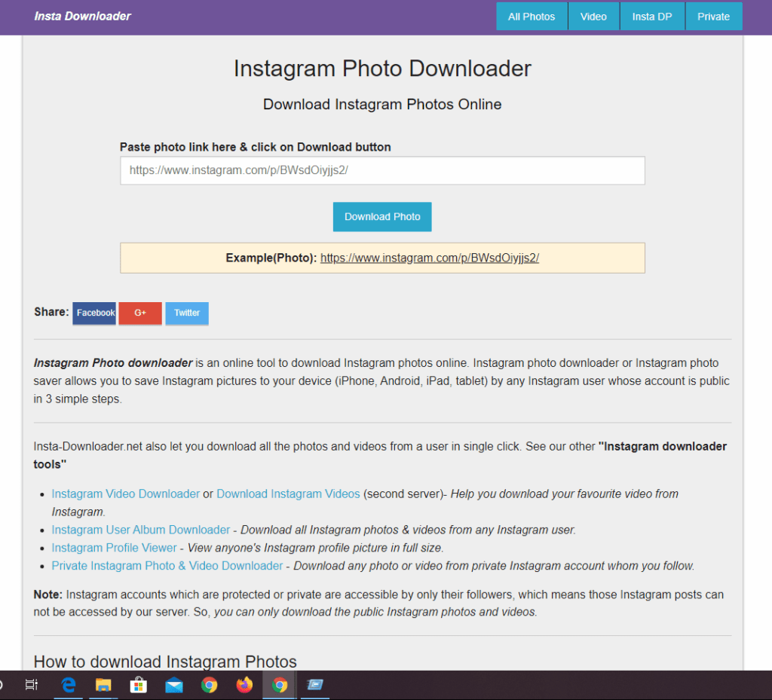Click the Download Photo button
772x700 pixels.
[x=382, y=217]
